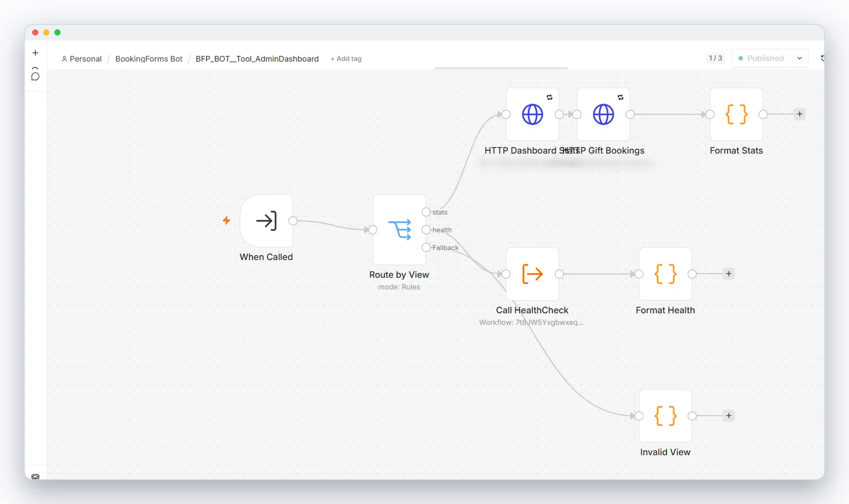Click the Published status button
Viewport: 849px width, 504px height.
[761, 58]
